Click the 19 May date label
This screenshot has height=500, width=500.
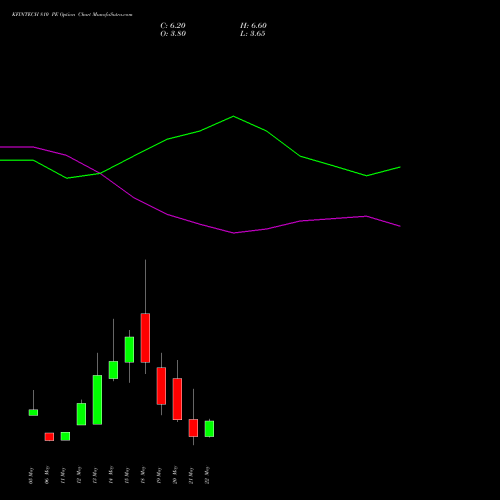click(x=159, y=476)
